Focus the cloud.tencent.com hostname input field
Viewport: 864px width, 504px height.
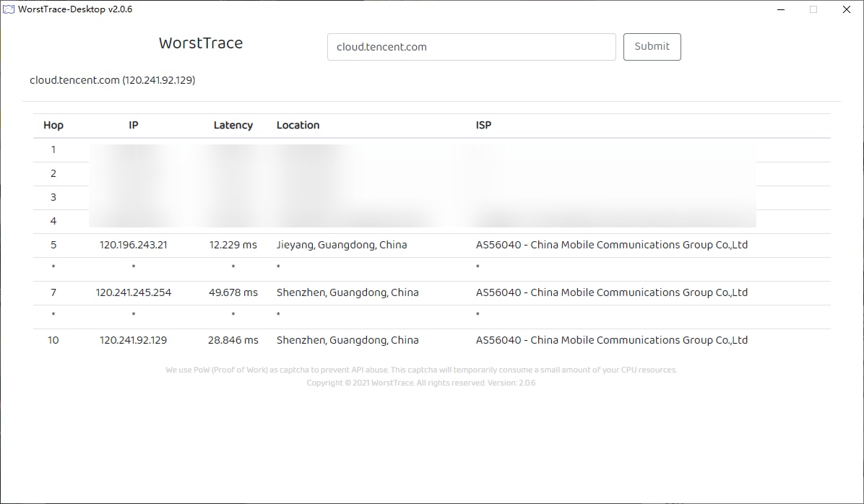pos(471,47)
